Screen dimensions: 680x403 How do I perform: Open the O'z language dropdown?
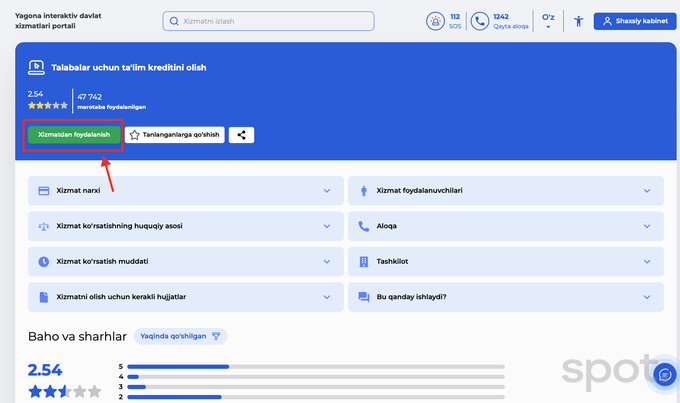pos(548,21)
